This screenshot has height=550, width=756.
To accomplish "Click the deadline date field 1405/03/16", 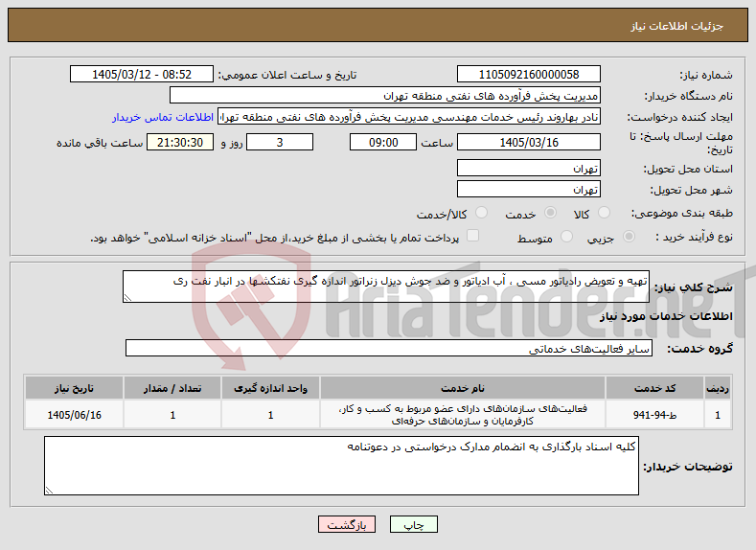I will click(x=528, y=142).
